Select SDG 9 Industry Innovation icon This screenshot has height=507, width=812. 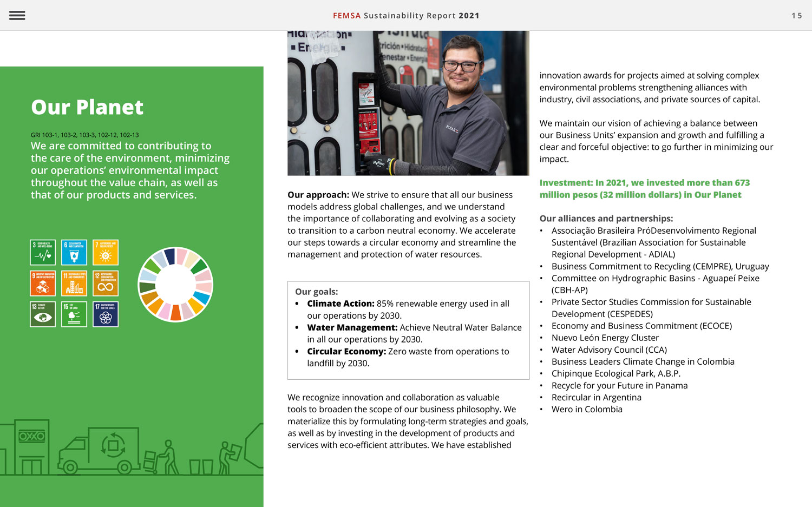(43, 283)
